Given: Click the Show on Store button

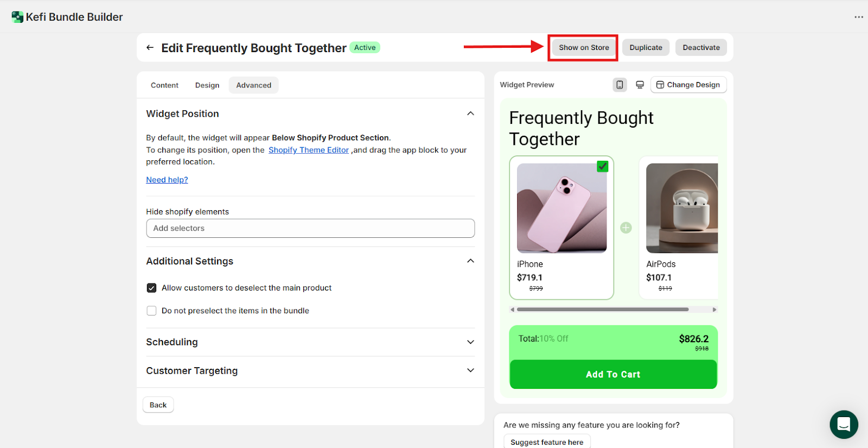Looking at the screenshot, I should pyautogui.click(x=584, y=48).
